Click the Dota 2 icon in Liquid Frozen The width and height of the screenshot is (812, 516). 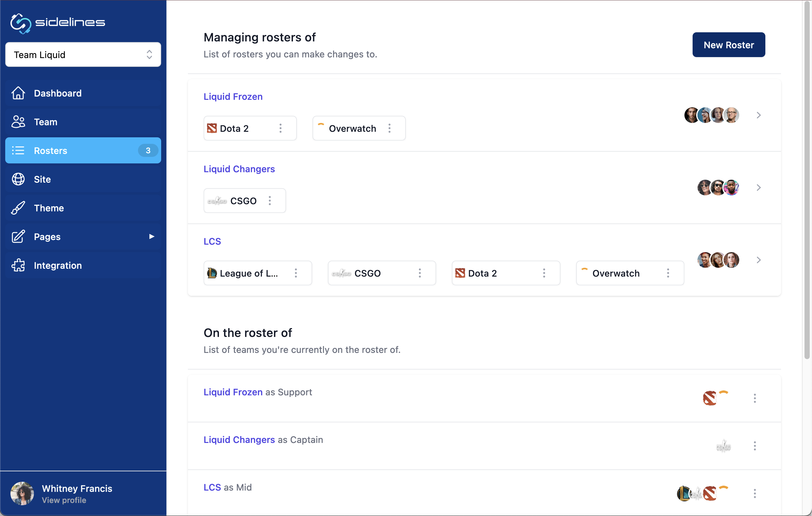[x=212, y=129]
